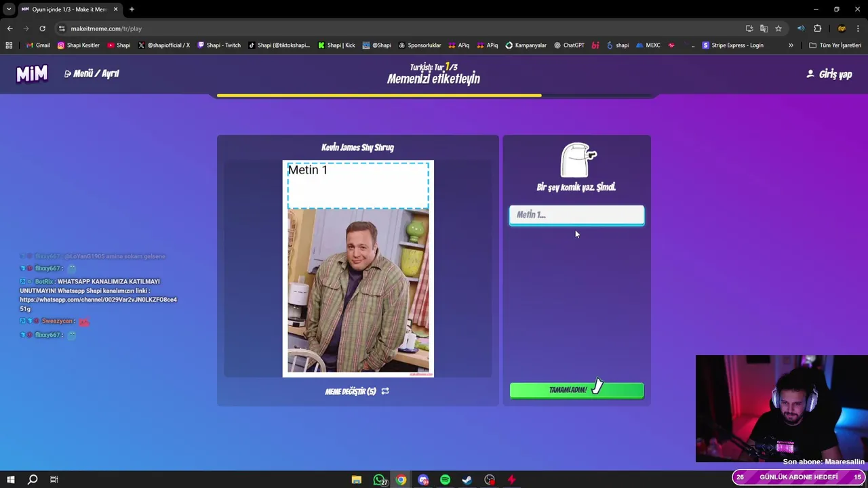Open WhatsApp from the taskbar
The height and width of the screenshot is (488, 868).
coord(379,480)
